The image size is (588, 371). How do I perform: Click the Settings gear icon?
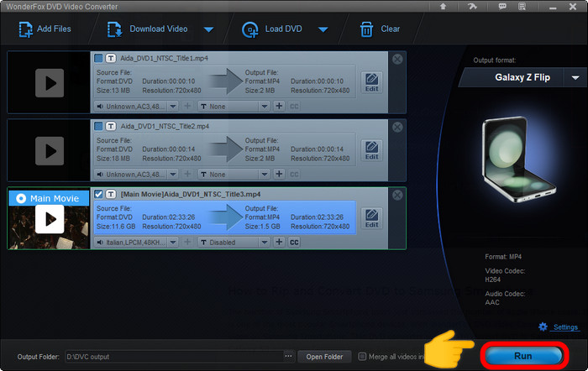[543, 327]
